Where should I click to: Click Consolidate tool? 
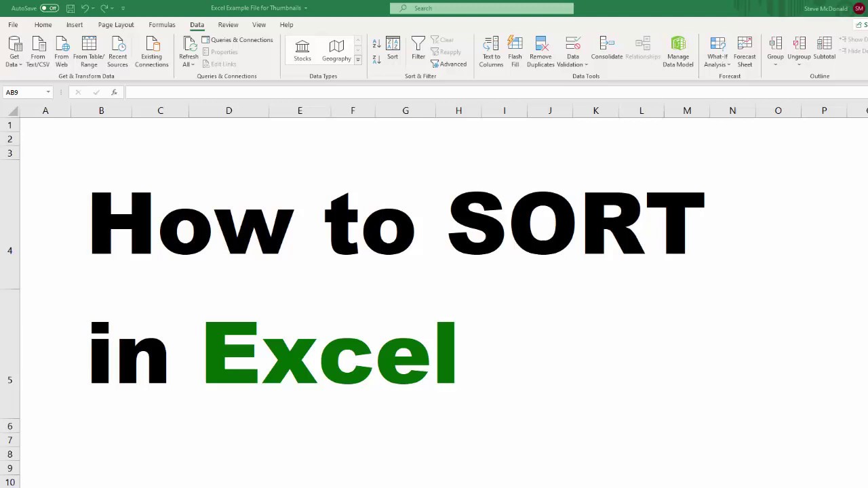[607, 49]
